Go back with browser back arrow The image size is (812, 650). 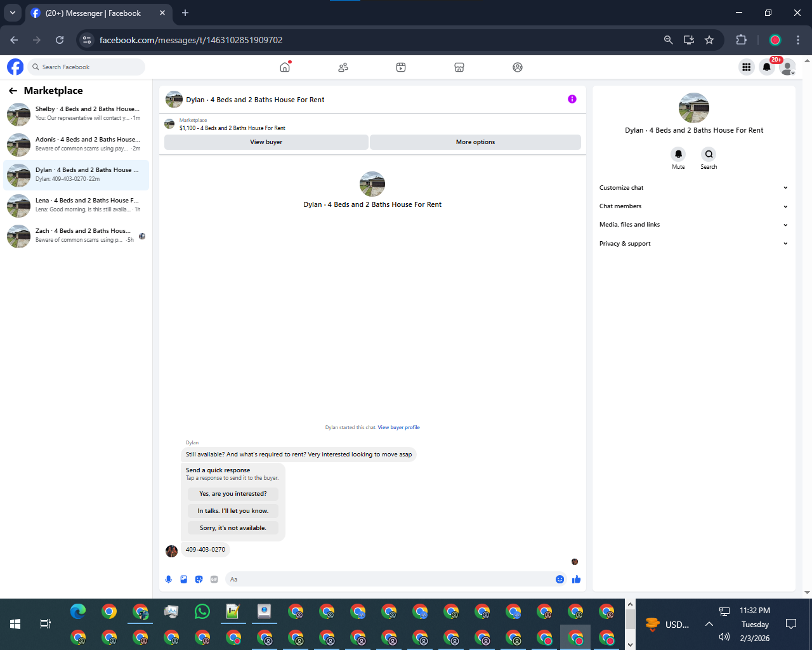pos(14,40)
